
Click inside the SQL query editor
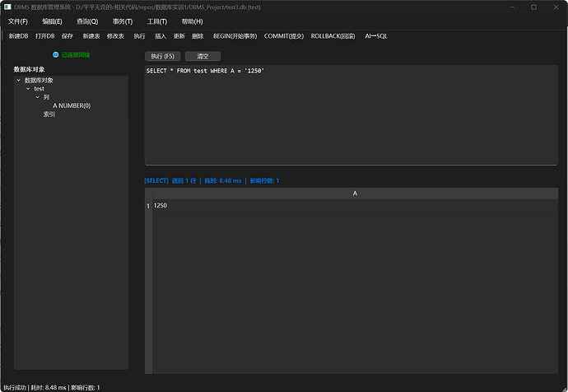351,115
